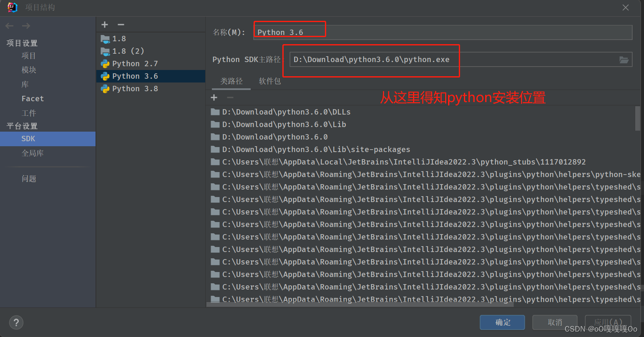This screenshot has height=337, width=644.
Task: Click the SDK name field Python 3.6
Action: point(443,32)
